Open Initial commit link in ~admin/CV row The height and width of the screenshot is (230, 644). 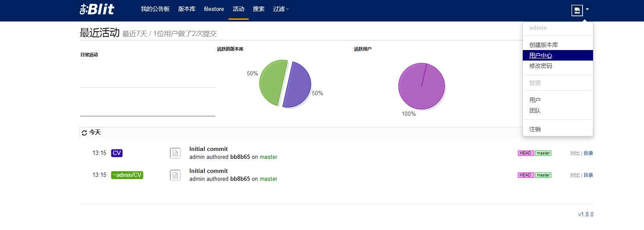(x=209, y=171)
